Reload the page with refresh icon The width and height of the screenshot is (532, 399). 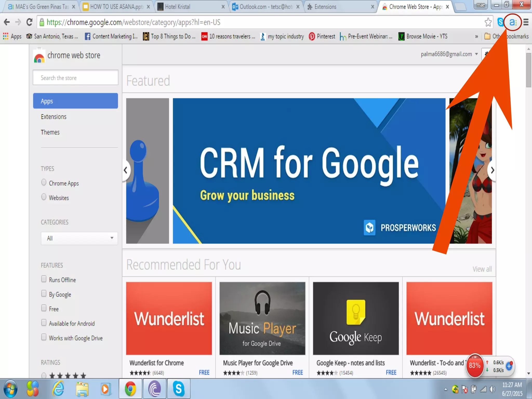coord(29,22)
